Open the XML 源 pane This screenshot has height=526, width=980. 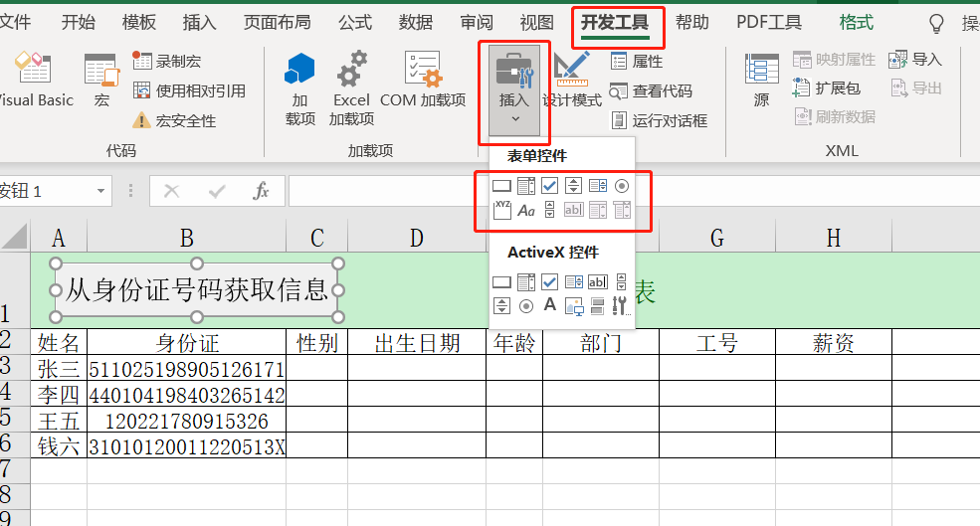tap(761, 80)
